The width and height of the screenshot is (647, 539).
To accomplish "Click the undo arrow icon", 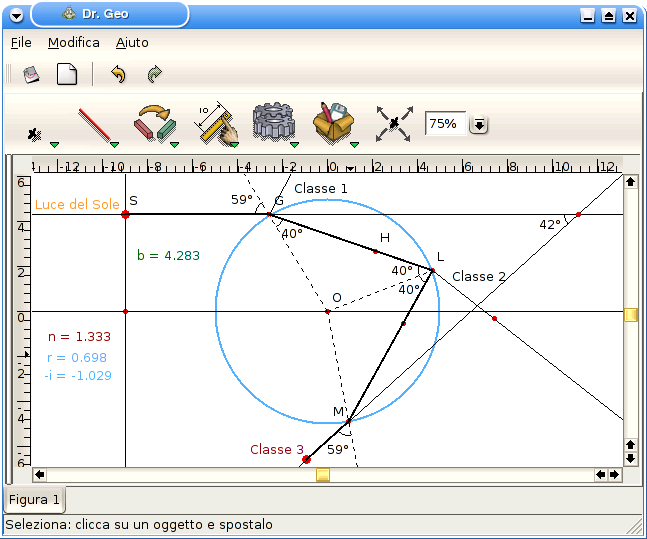I will pyautogui.click(x=118, y=74).
